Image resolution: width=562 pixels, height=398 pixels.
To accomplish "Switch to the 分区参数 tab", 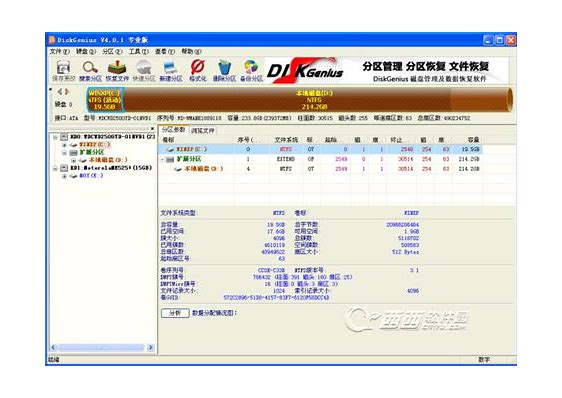I will point(173,130).
